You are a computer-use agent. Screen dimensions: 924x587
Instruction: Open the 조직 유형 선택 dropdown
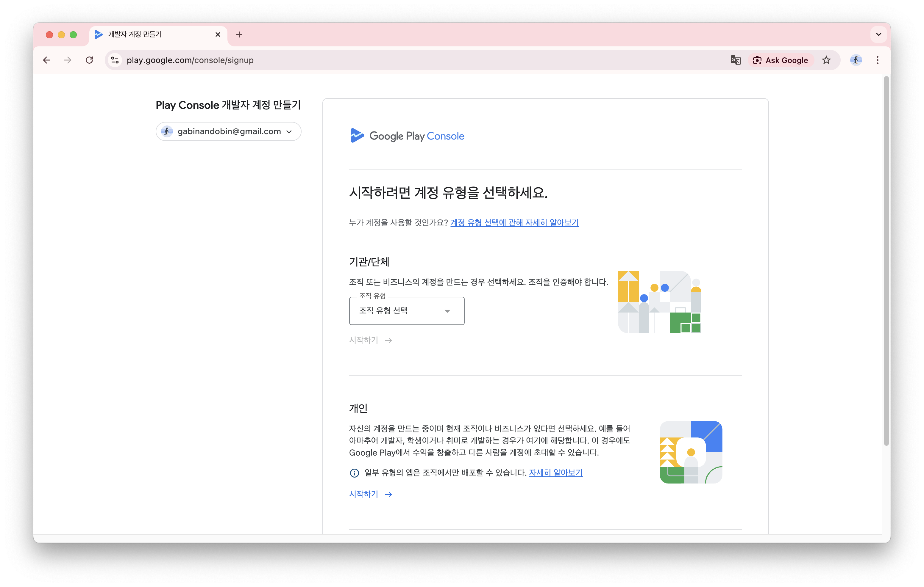coord(406,310)
